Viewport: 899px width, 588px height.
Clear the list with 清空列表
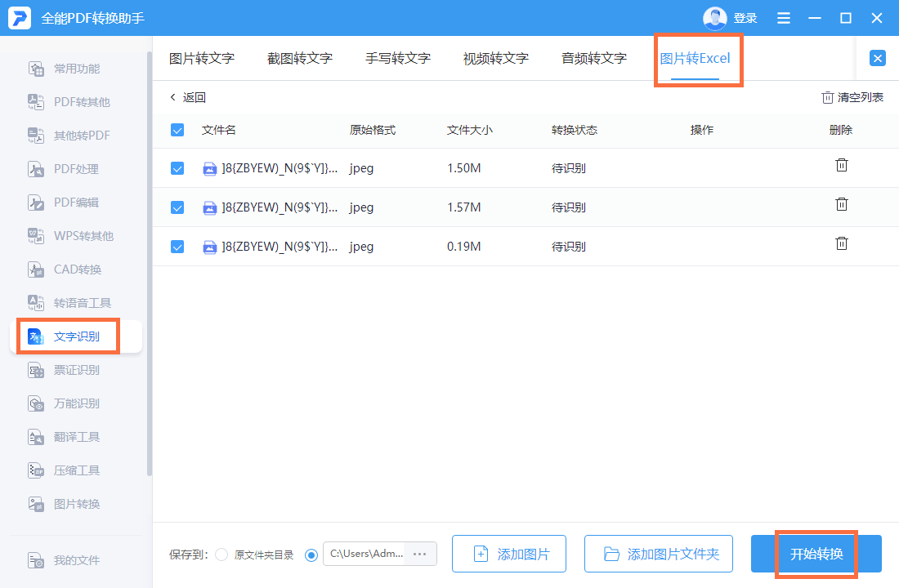click(x=852, y=97)
